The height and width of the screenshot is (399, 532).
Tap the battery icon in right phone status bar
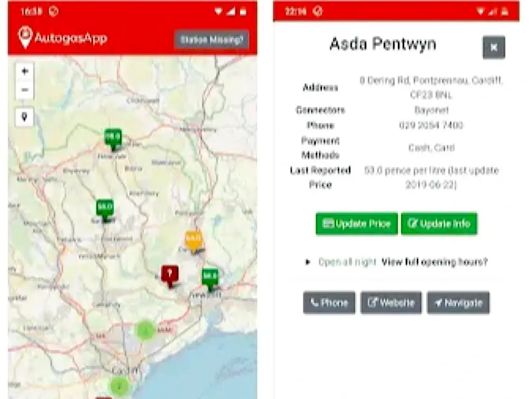[x=505, y=11]
